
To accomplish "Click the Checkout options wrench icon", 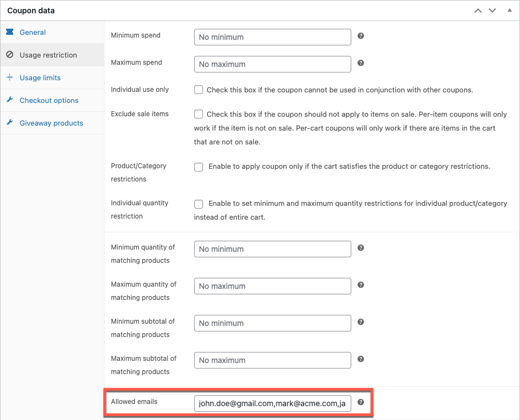I will click(10, 100).
